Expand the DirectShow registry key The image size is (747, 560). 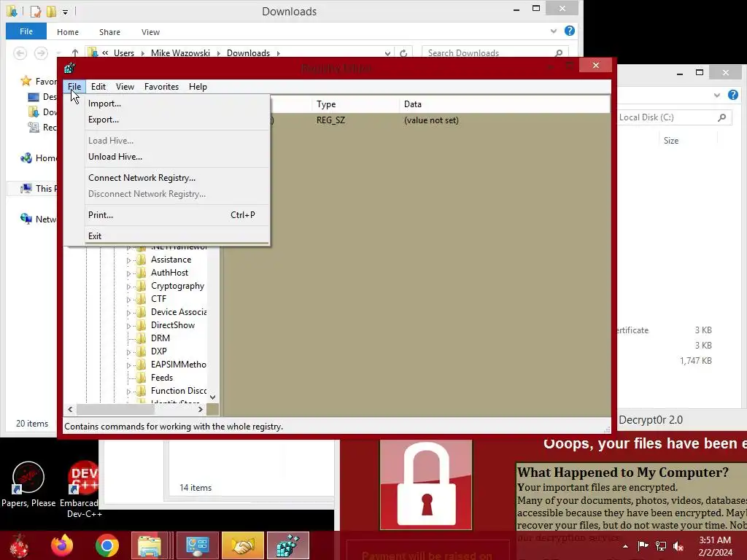[128, 326]
